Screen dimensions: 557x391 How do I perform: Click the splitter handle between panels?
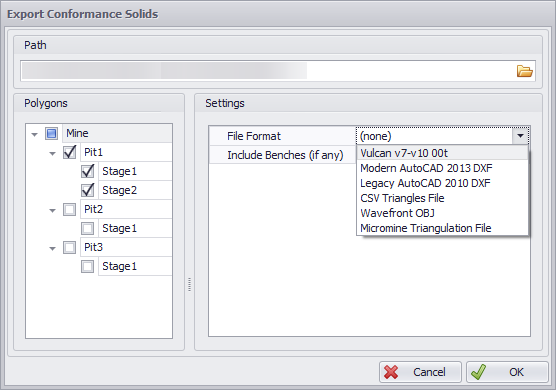pos(189,284)
